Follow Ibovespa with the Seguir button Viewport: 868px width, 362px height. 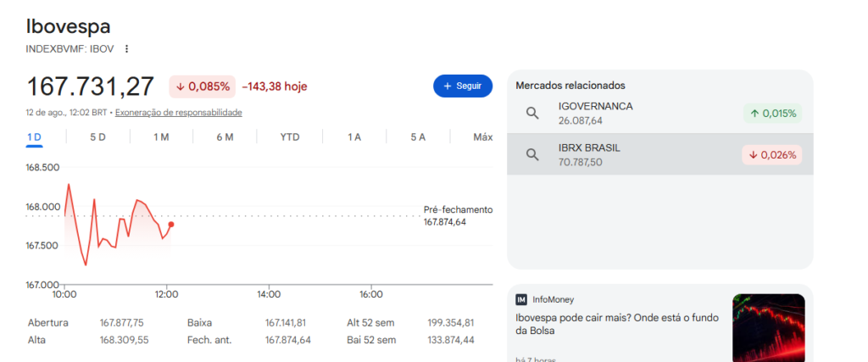pos(463,86)
